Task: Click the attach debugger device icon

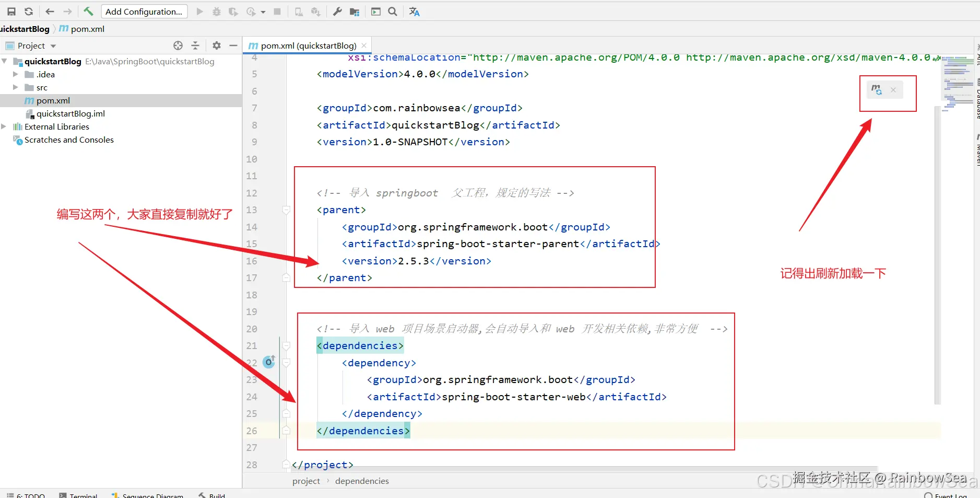Action: 299,11
